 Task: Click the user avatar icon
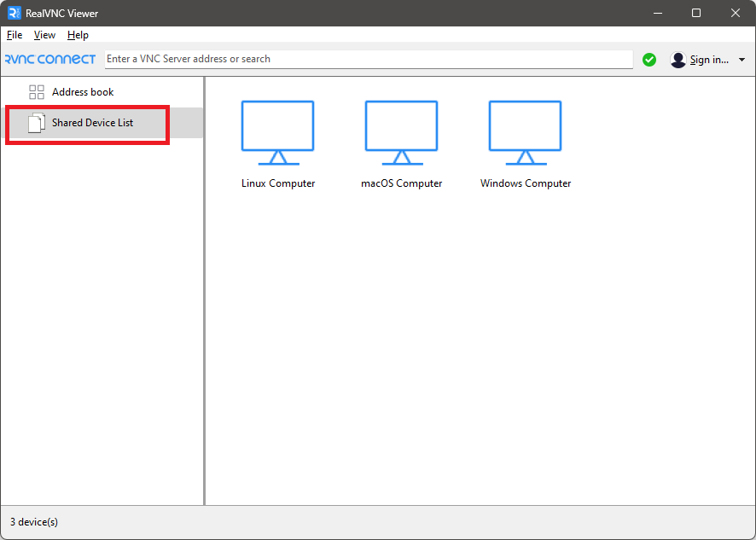[x=677, y=60]
